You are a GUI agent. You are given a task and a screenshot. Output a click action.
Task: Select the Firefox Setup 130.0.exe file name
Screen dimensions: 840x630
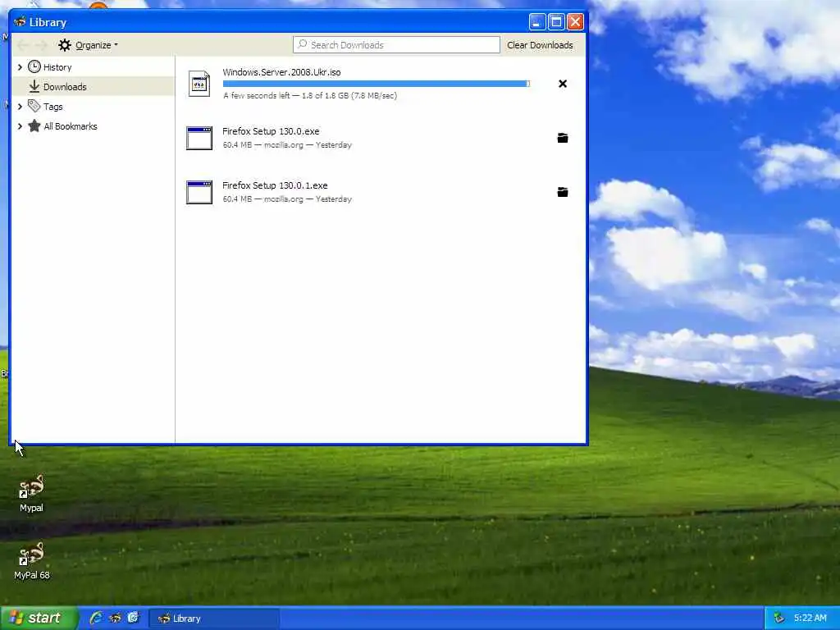point(271,131)
